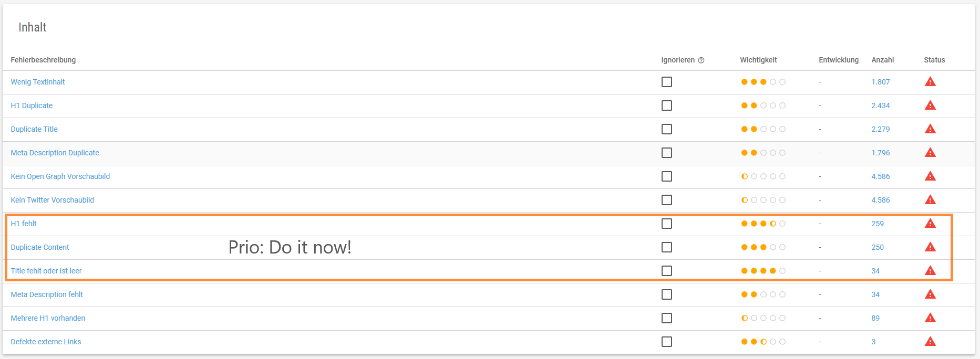Click the warning icon in Mehrere H1 vorhanden row

(930, 318)
